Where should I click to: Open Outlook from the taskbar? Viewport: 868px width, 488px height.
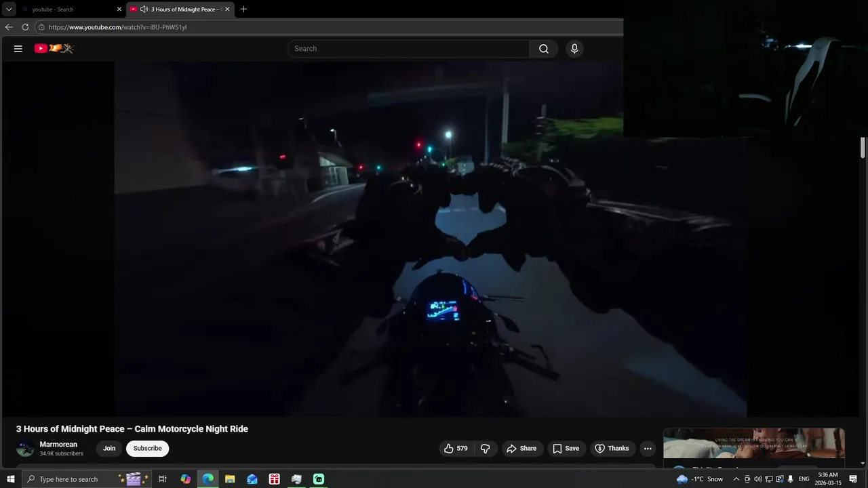(x=252, y=479)
